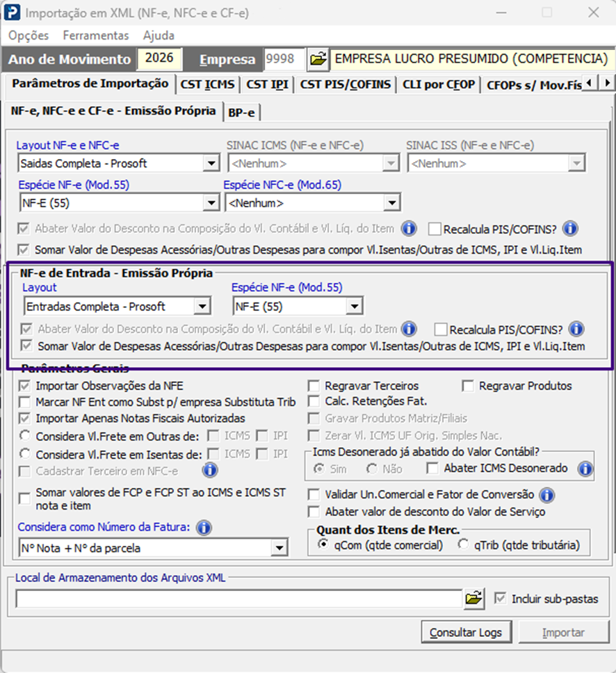Click the XML storage location path field

click(x=238, y=599)
